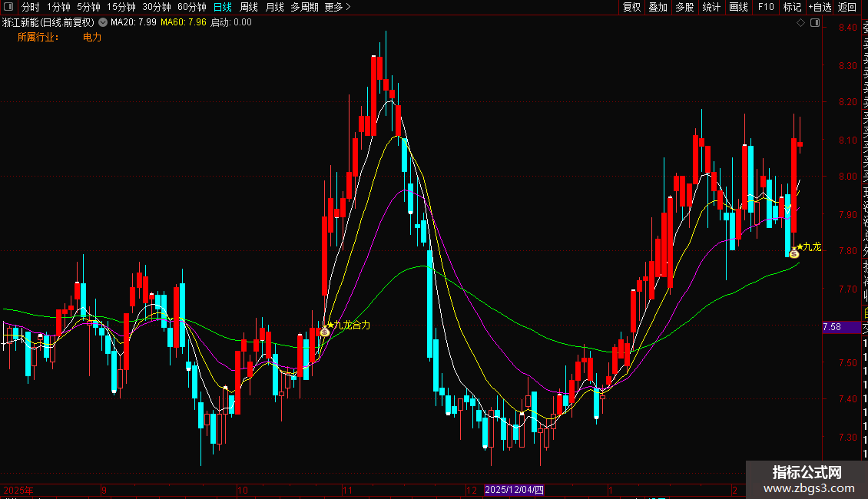This screenshot has width=868, height=499.
Task: Open 多周期 multi-period view
Action: (304, 7)
